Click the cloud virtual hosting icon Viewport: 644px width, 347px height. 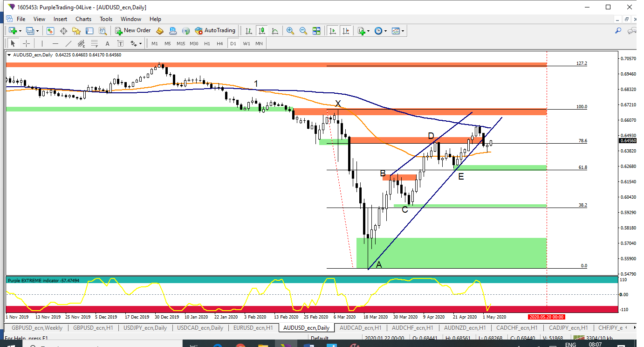point(173,31)
